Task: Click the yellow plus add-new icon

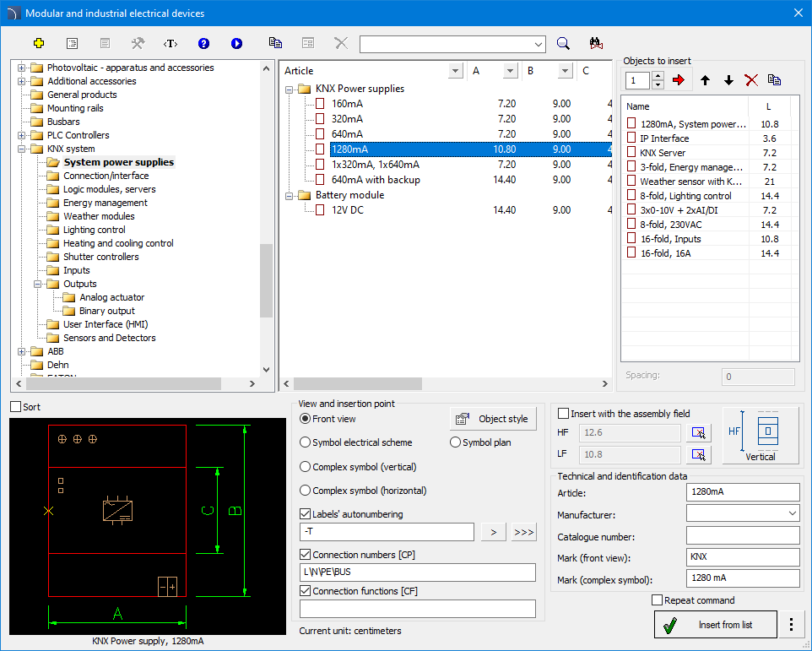Action: pyautogui.click(x=39, y=44)
